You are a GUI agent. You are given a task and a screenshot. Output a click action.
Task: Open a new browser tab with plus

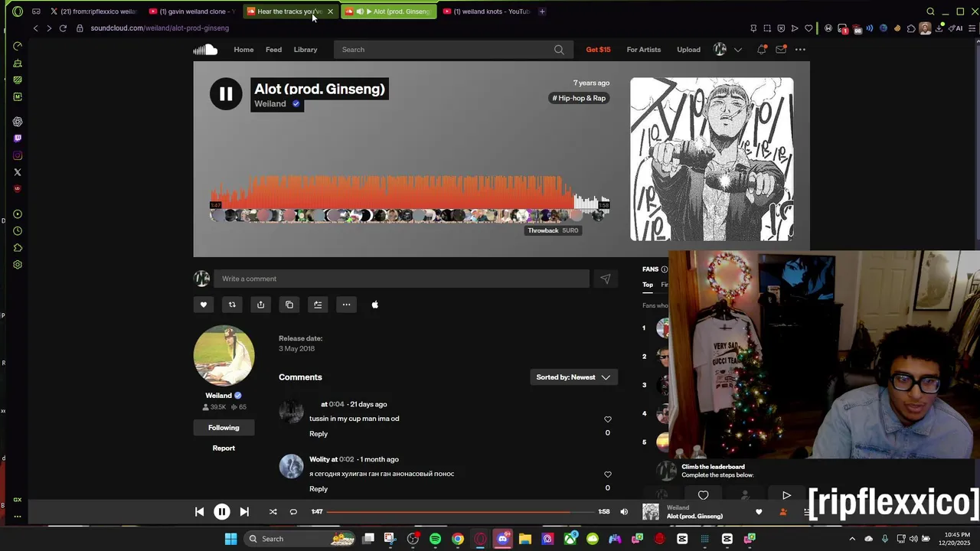click(542, 11)
